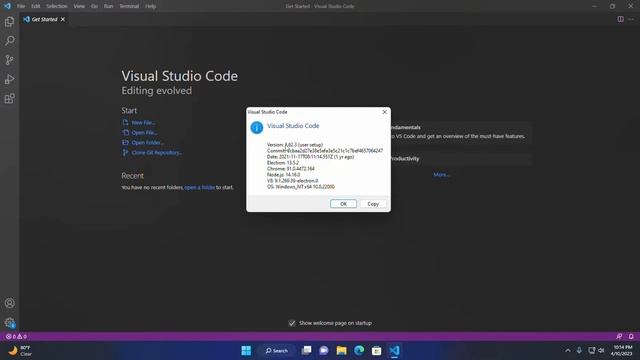This screenshot has height=360, width=640.
Task: Open the weather widget in taskbar
Action: point(20,351)
